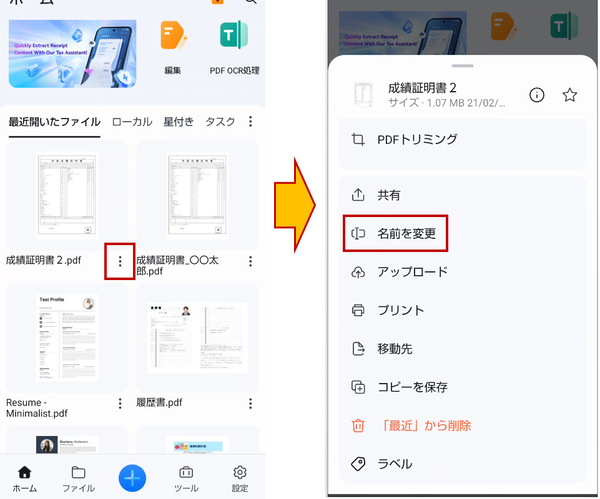
Task: Click file name 履歴書.pdf text
Action: (160, 403)
